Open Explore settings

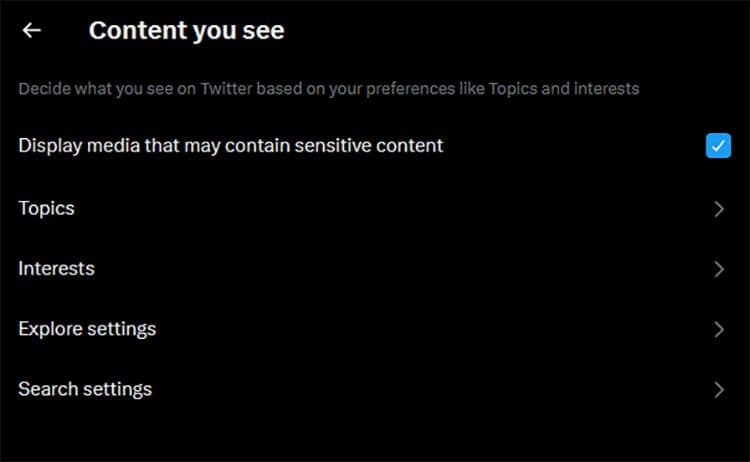point(370,329)
